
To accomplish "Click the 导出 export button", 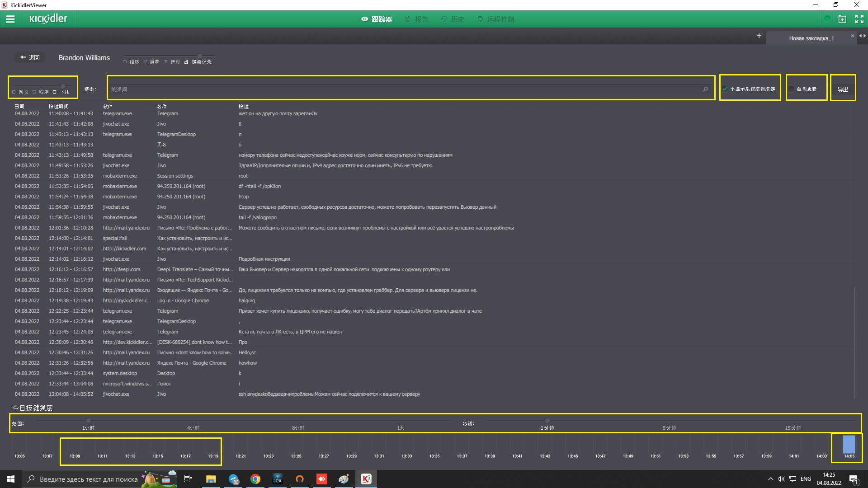I will pyautogui.click(x=843, y=89).
